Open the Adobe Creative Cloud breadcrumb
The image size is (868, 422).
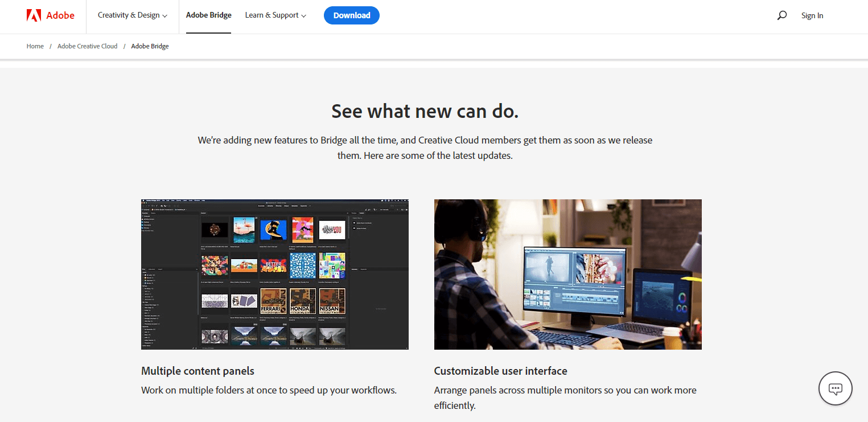[x=88, y=46]
